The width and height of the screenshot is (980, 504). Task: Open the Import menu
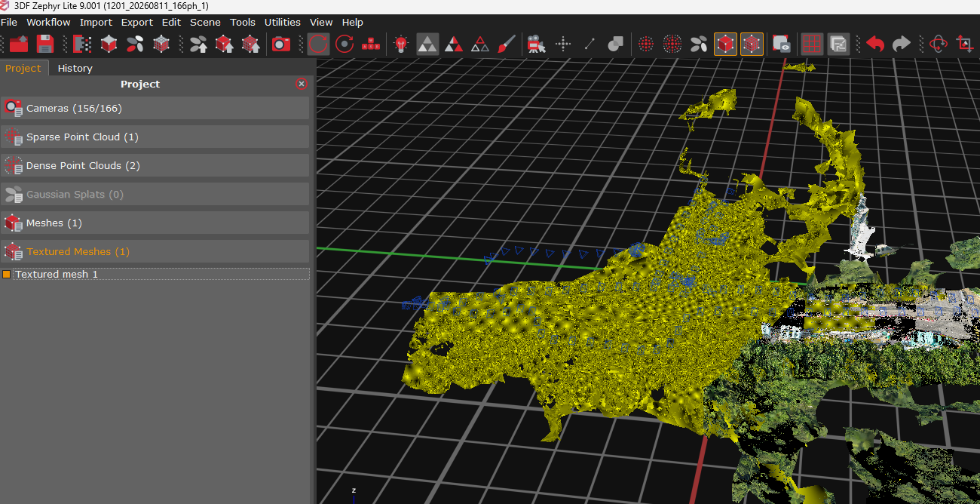click(96, 22)
